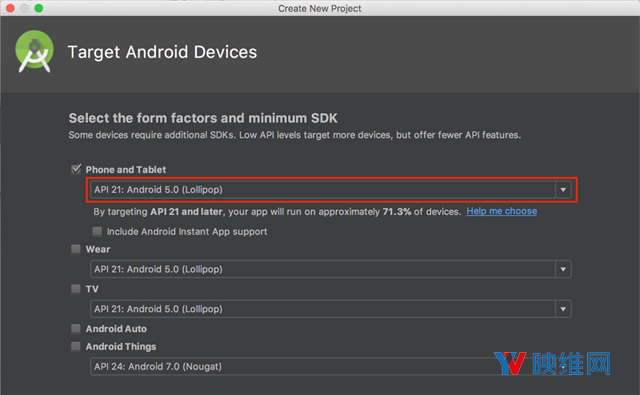Screen dimensions: 640x395
Task: Open Phone and Tablet minimum SDK dropdown
Action: coord(330,190)
